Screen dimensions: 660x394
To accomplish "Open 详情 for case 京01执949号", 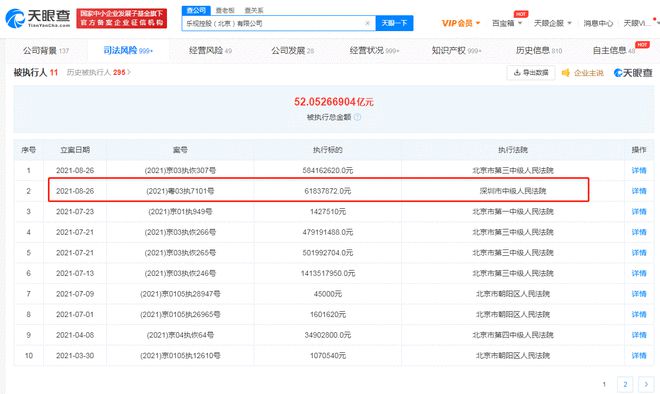I will (x=639, y=212).
